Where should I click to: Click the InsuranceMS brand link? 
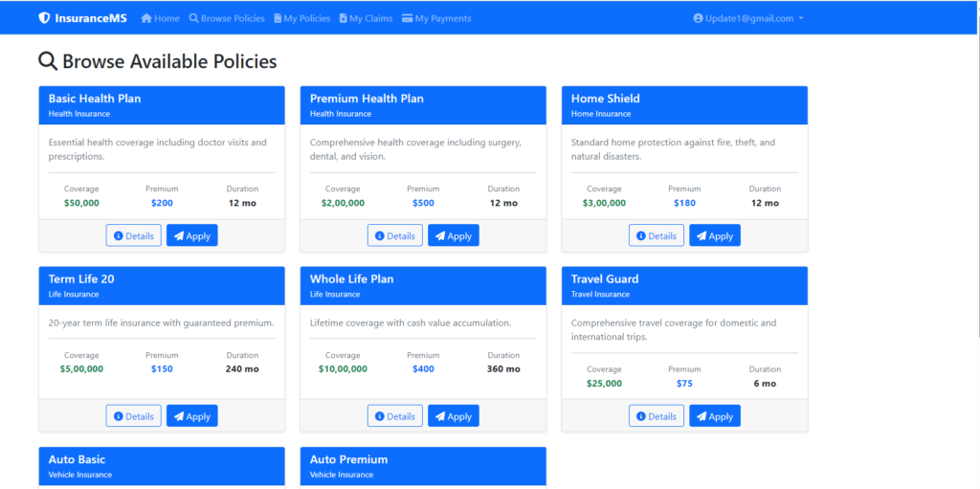click(x=83, y=18)
